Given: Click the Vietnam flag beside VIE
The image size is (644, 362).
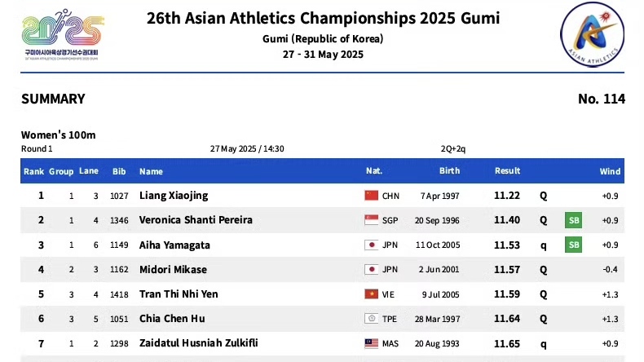Looking at the screenshot, I should (x=372, y=294).
